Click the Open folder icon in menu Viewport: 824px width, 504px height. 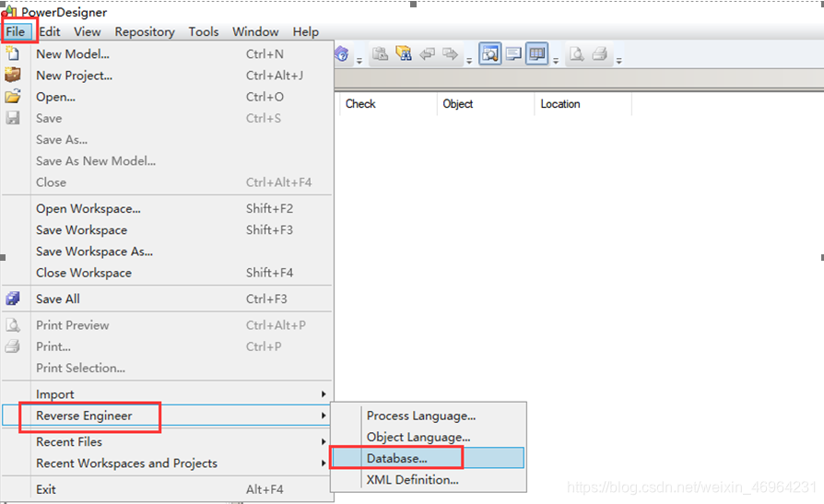click(x=13, y=97)
